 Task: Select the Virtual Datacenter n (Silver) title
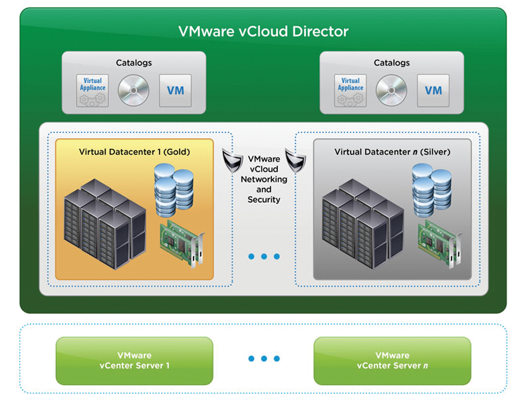[x=392, y=152]
